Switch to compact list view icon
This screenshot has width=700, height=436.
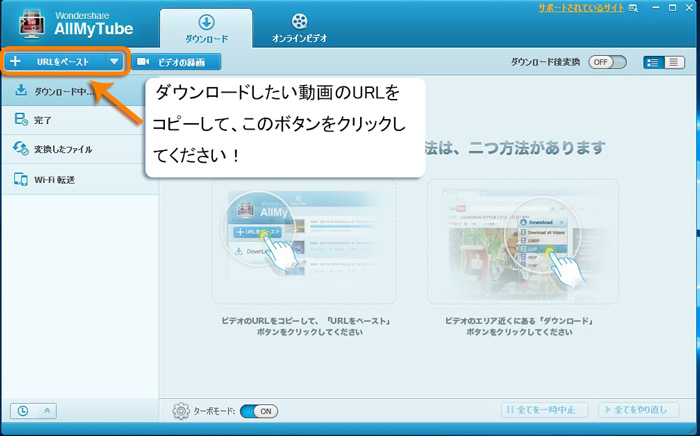pyautogui.click(x=675, y=62)
